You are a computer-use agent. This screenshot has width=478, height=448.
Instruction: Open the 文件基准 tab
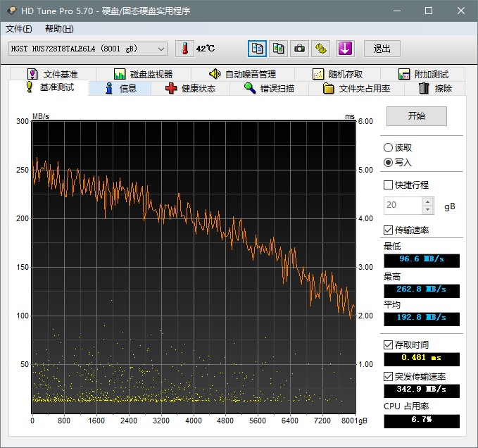pyautogui.click(x=53, y=74)
